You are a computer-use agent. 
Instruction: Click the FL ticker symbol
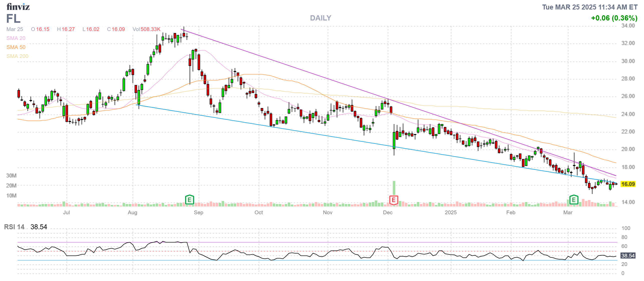coord(13,19)
